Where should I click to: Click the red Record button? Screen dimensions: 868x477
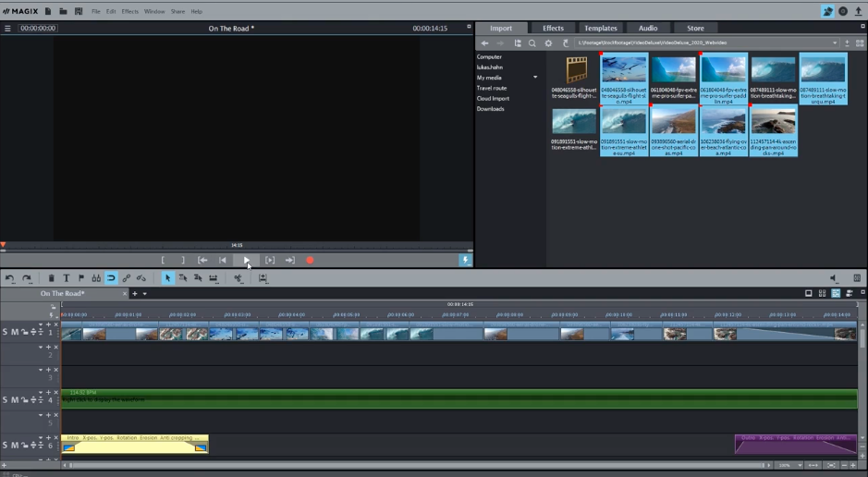pyautogui.click(x=310, y=261)
